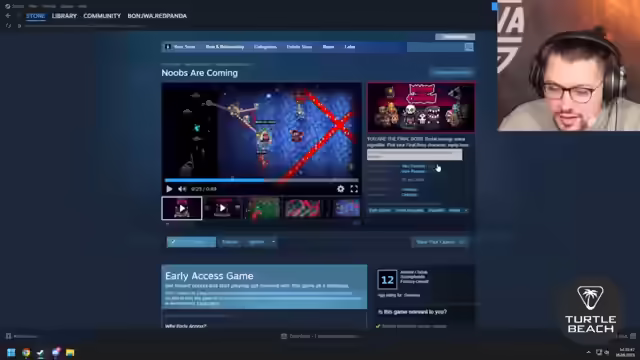Switch to the STORE tab
The image size is (640, 360).
point(36,16)
